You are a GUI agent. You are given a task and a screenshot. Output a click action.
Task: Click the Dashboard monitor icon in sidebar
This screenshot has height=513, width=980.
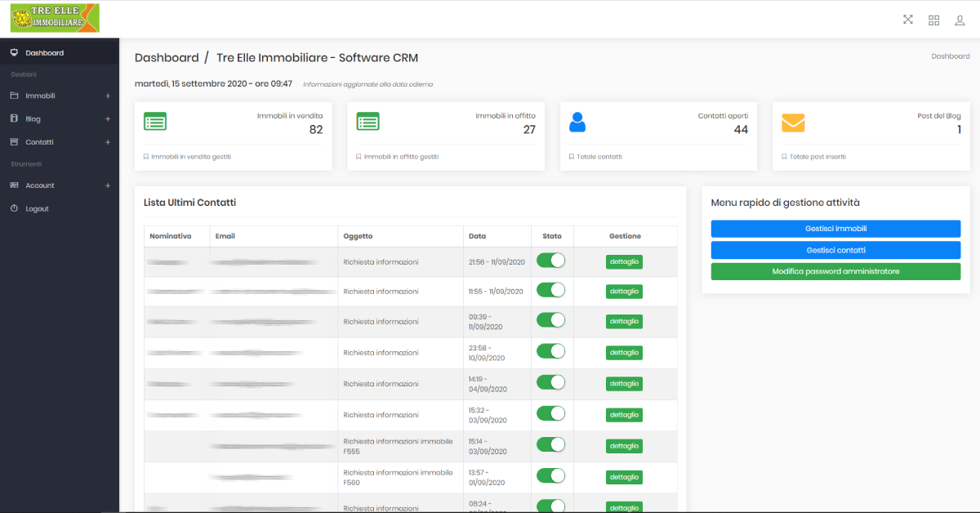(x=14, y=53)
